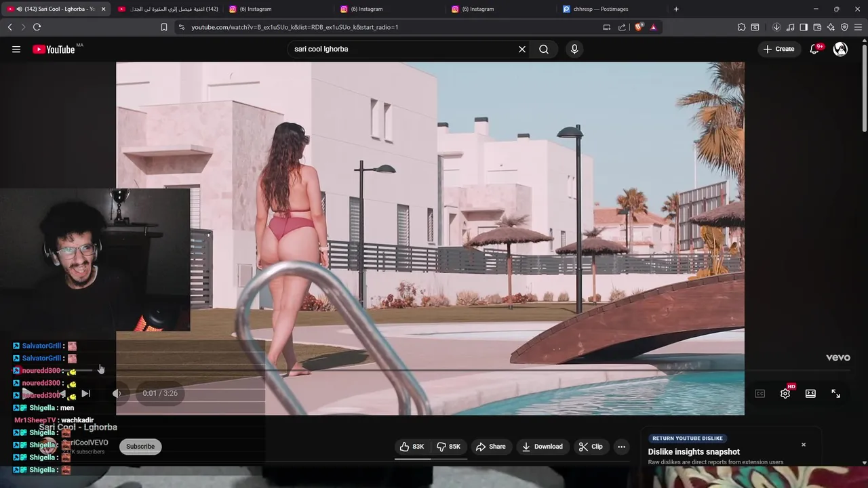This screenshot has width=868, height=488.
Task: Toggle closed captions on the player
Action: pyautogui.click(x=760, y=393)
